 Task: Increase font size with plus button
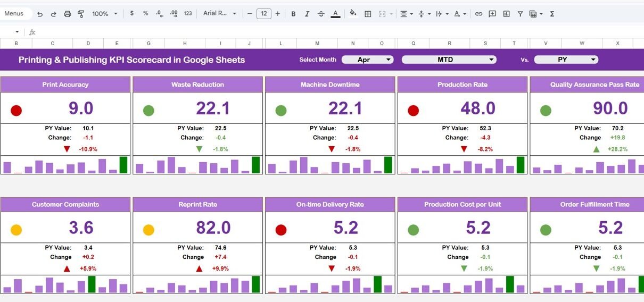pyautogui.click(x=277, y=14)
